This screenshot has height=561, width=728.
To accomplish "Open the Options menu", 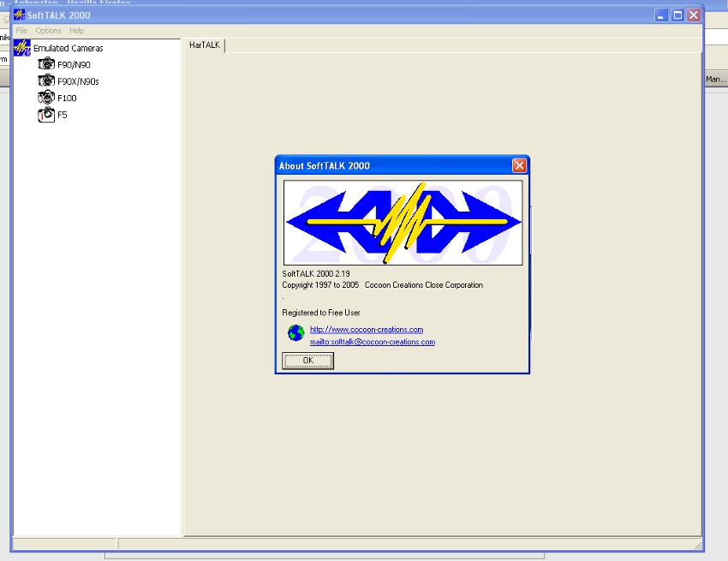I will point(48,31).
